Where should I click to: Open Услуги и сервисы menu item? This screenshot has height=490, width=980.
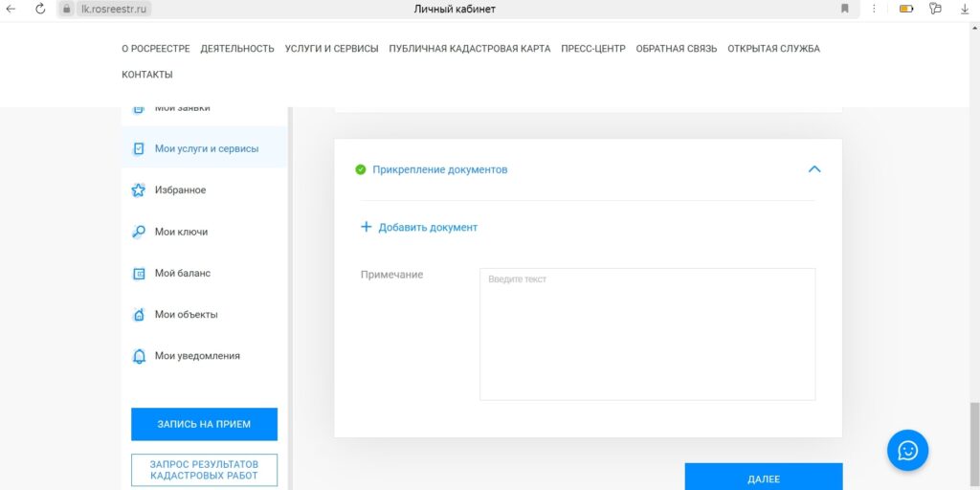click(x=331, y=49)
